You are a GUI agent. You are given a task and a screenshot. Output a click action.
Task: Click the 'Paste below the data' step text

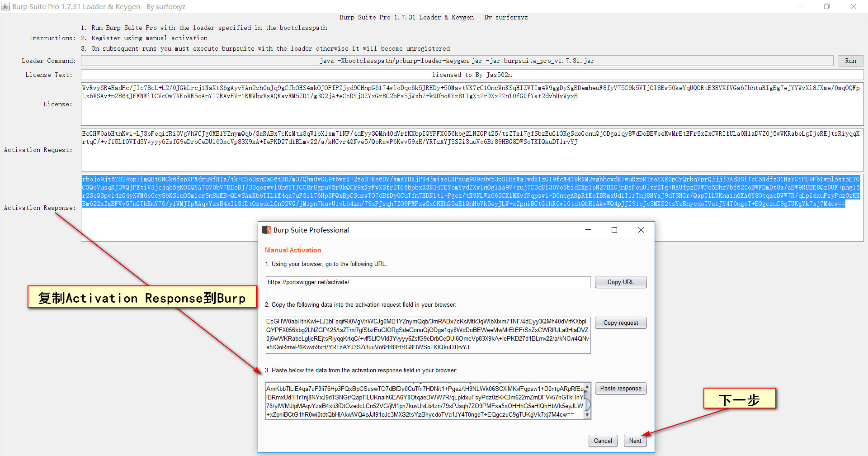361,370
